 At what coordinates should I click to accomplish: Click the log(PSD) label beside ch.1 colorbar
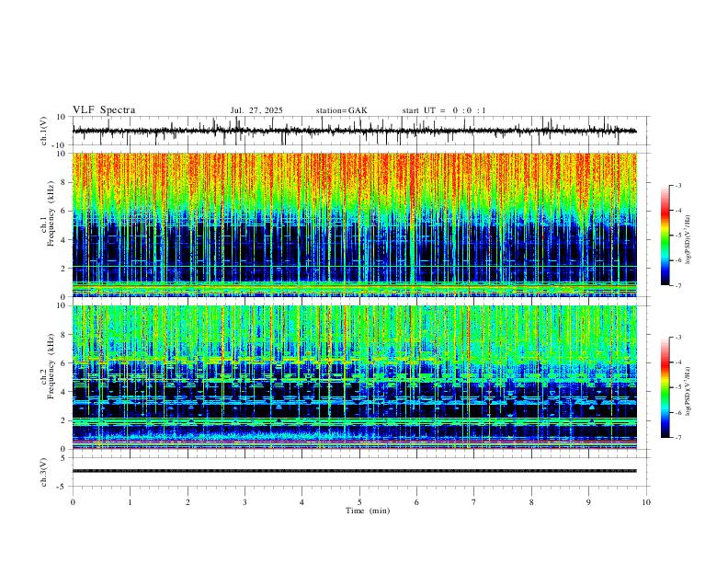click(688, 239)
